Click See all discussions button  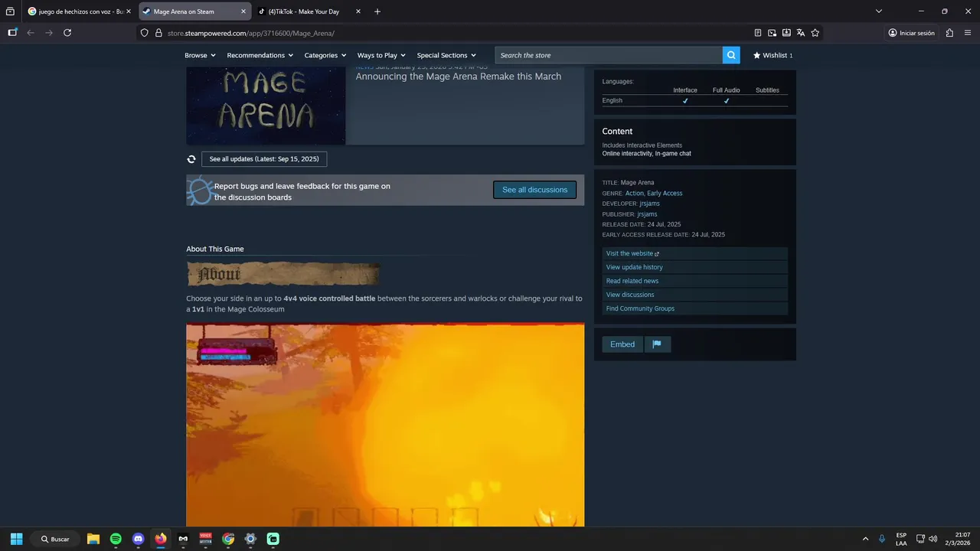click(x=534, y=190)
